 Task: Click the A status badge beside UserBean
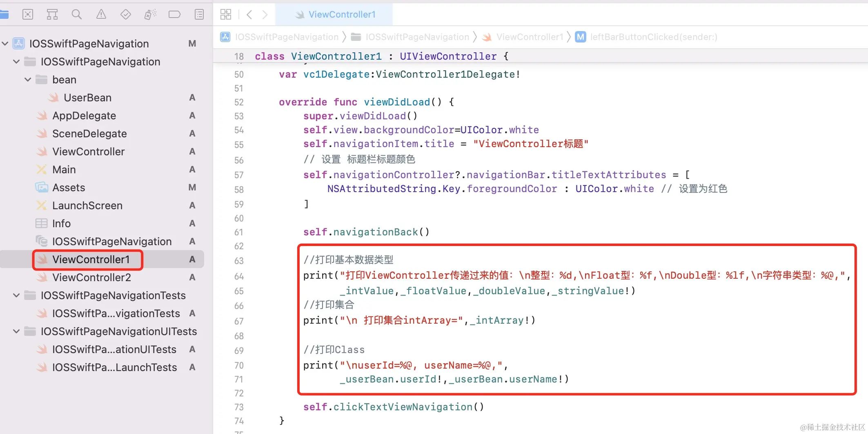192,98
